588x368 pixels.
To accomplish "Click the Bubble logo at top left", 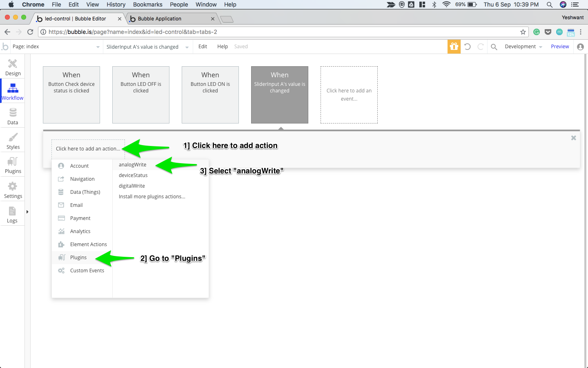I will click(x=5, y=47).
